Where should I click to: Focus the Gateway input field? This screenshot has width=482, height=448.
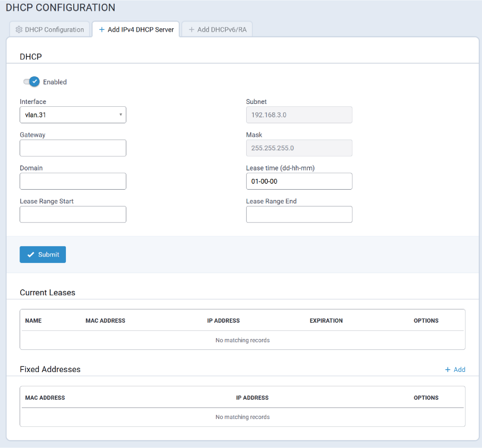pos(73,148)
